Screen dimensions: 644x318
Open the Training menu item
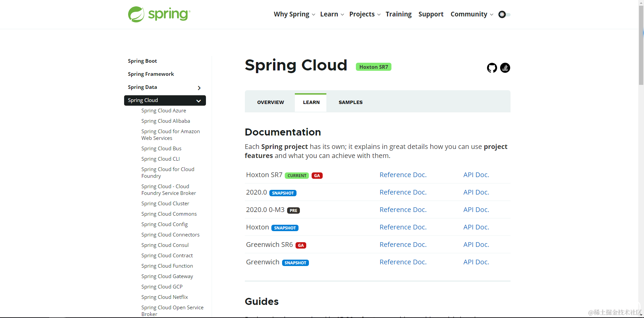click(398, 14)
